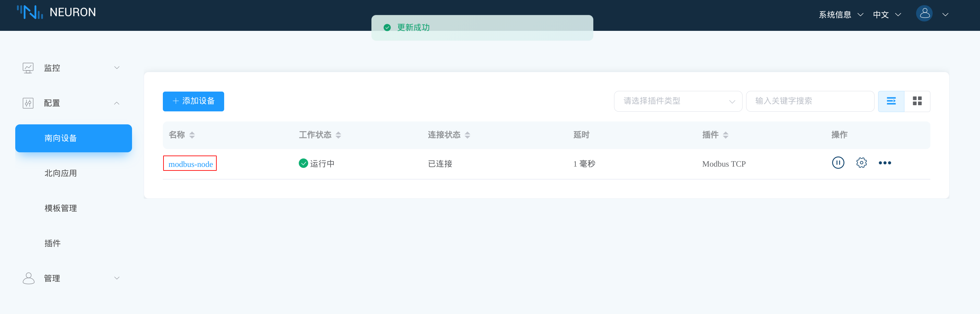Open the modbus-node link
Image resolution: width=980 pixels, height=314 pixels.
point(191,164)
